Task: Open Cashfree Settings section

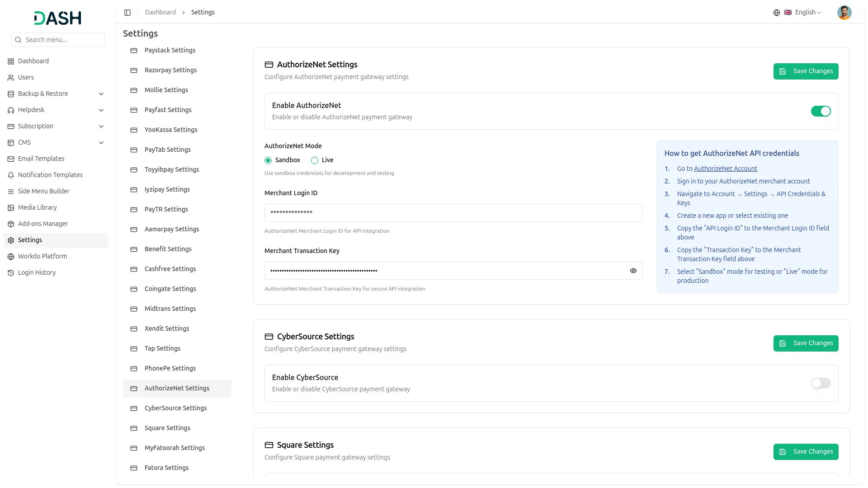Action: click(x=177, y=269)
